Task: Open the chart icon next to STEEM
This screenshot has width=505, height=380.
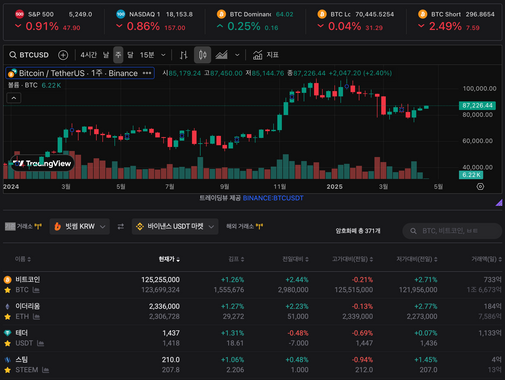Action: [x=46, y=370]
